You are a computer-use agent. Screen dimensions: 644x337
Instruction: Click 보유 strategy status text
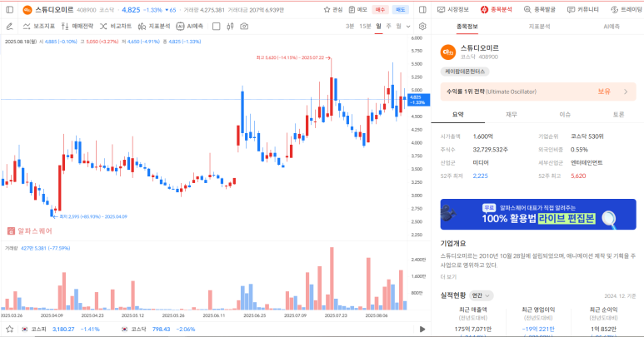pyautogui.click(x=604, y=92)
